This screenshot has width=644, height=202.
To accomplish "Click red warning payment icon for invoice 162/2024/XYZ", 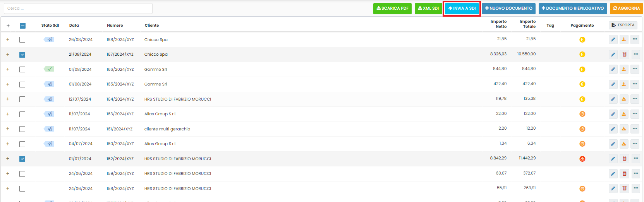I will (x=582, y=159).
